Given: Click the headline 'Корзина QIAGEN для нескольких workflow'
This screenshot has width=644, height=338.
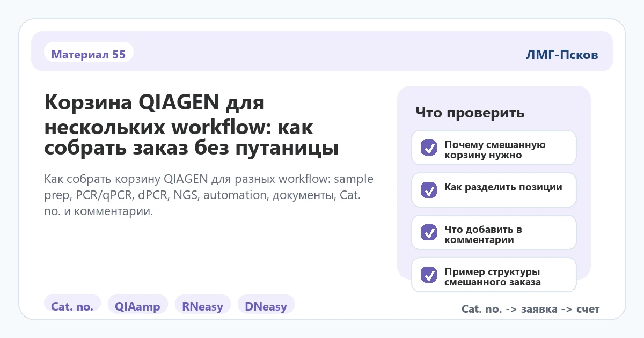Looking at the screenshot, I should [191, 124].
